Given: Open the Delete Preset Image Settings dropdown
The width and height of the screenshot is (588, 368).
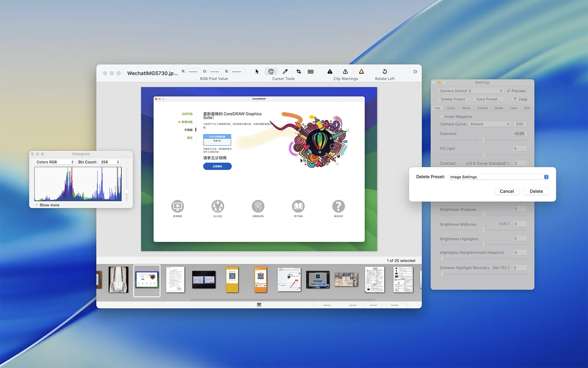Looking at the screenshot, I should [x=499, y=177].
